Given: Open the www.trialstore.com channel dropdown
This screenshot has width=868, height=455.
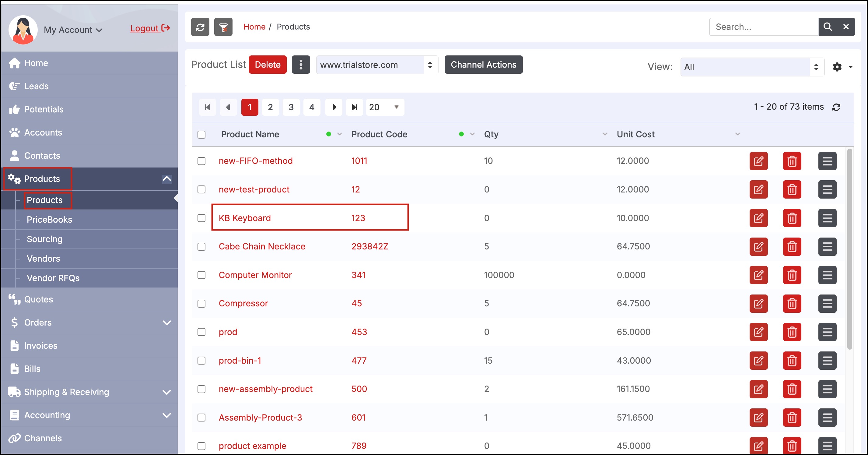Looking at the screenshot, I should pyautogui.click(x=377, y=65).
